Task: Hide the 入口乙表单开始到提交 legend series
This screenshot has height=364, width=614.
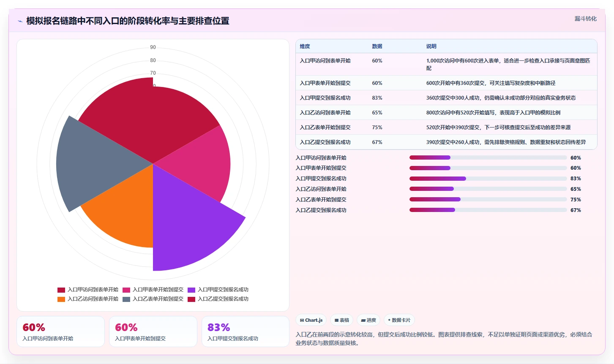Action: 153,299
